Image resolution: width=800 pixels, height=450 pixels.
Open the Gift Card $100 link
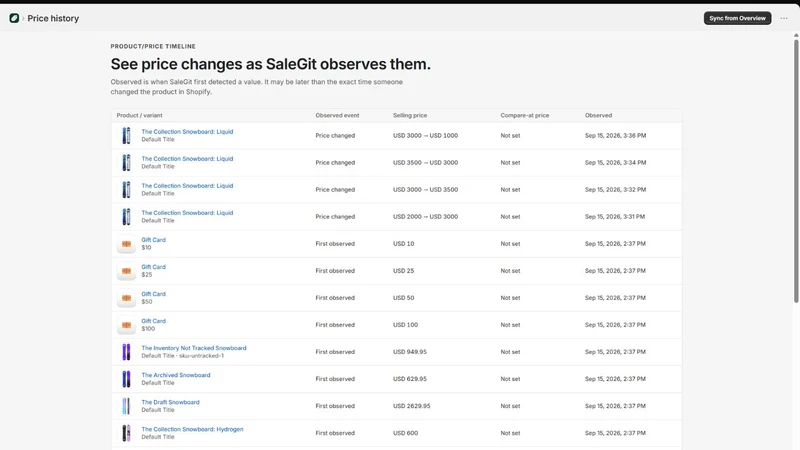point(154,321)
